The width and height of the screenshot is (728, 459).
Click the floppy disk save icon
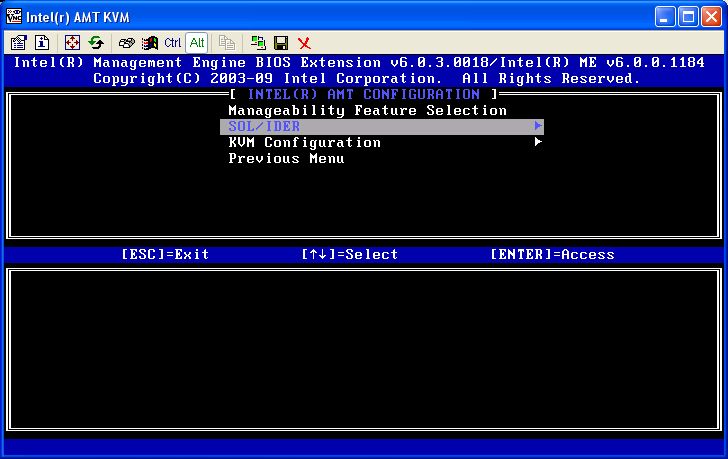(281, 43)
